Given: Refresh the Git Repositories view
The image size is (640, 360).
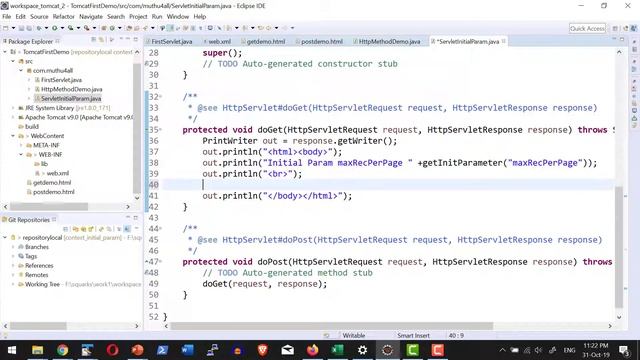Looking at the screenshot, I should [x=101, y=229].
